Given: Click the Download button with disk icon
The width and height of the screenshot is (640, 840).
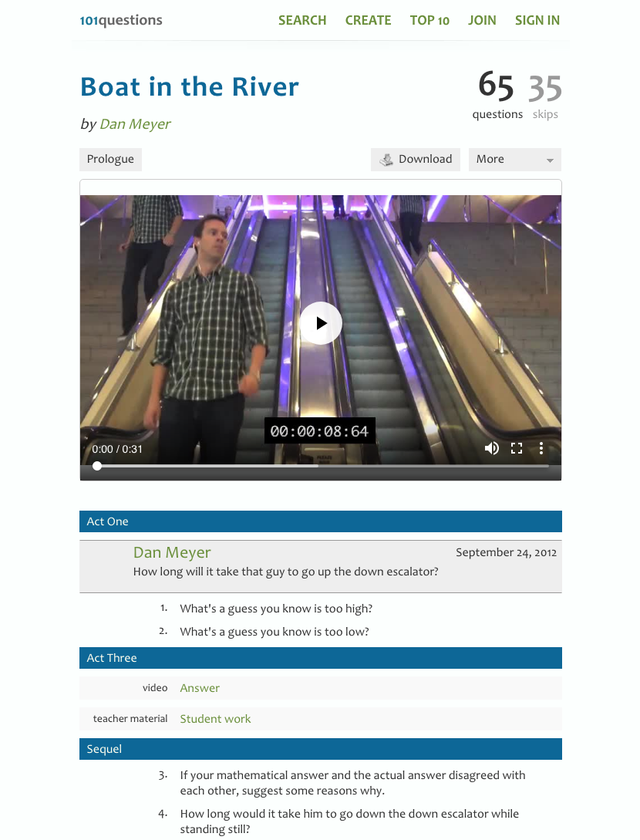Looking at the screenshot, I should [415, 159].
